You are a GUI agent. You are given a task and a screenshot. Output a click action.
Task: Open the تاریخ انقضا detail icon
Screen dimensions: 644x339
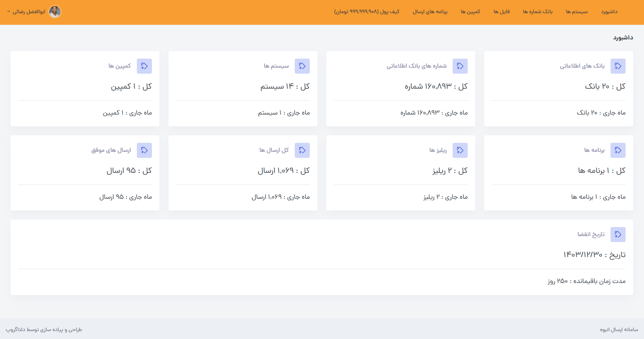click(618, 234)
